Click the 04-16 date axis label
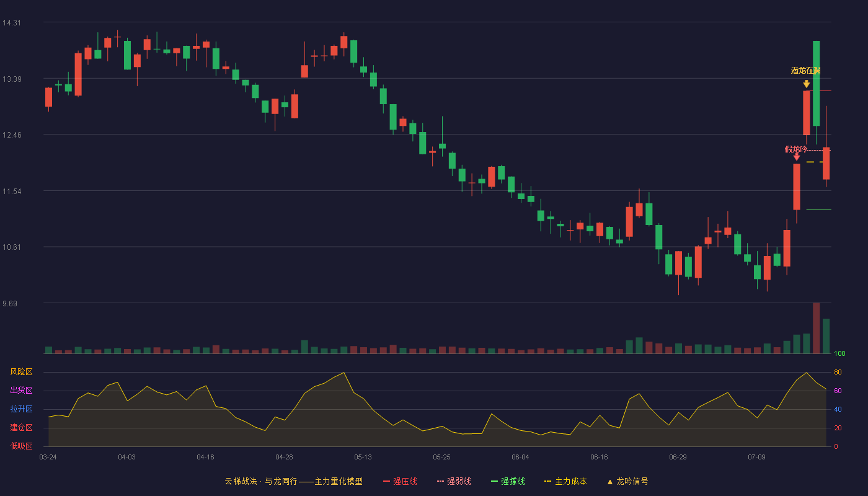Screen dimensions: 868x496 (x=205, y=457)
